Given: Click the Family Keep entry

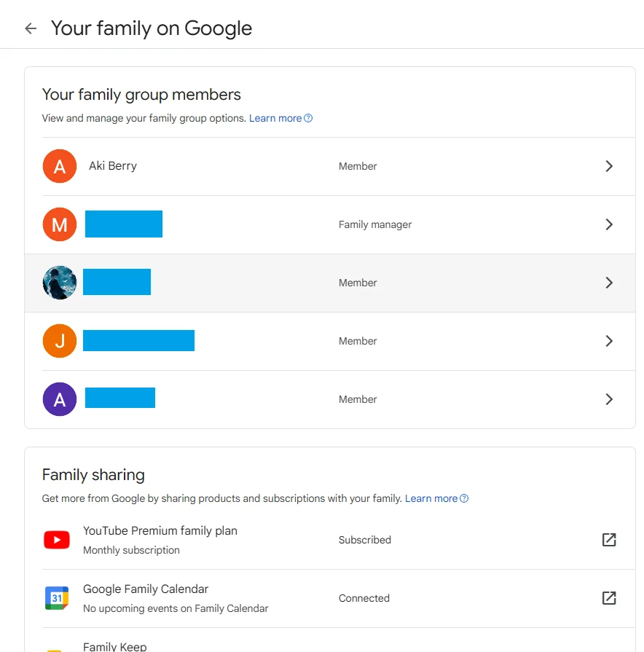Looking at the screenshot, I should pos(115,647).
